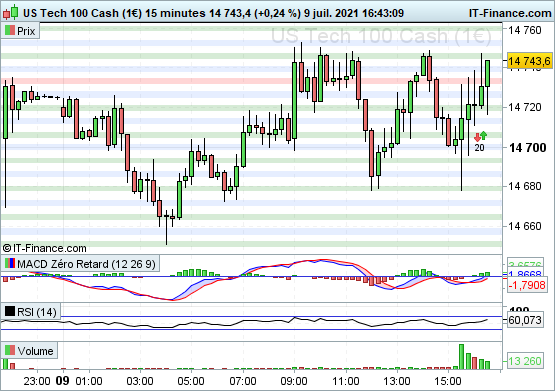
Task: Click the 14 720 price axis label
Action: point(525,107)
